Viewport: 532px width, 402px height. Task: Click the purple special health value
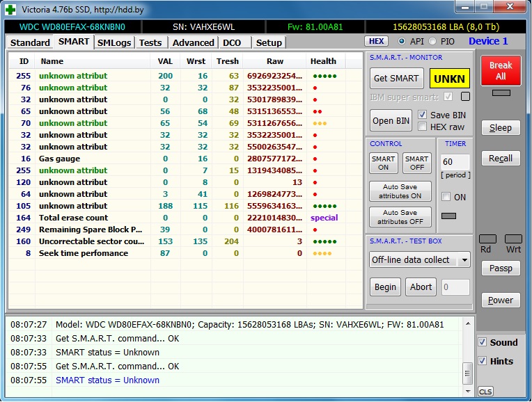coord(324,218)
